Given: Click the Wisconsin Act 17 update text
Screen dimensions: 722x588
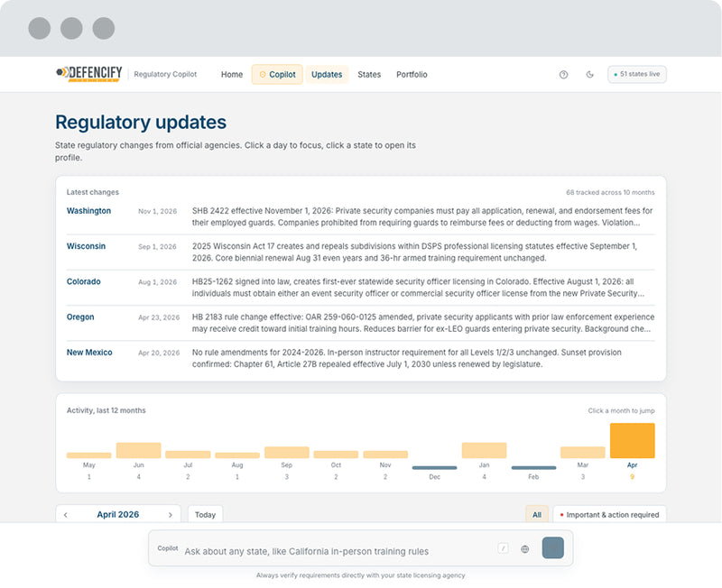Looking at the screenshot, I should tap(414, 253).
